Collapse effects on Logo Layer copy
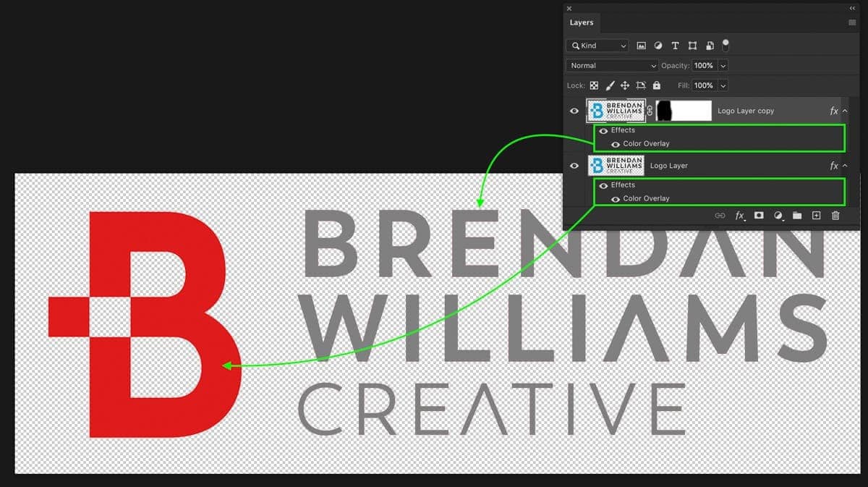Image resolution: width=868 pixels, height=487 pixels. pyautogui.click(x=845, y=111)
